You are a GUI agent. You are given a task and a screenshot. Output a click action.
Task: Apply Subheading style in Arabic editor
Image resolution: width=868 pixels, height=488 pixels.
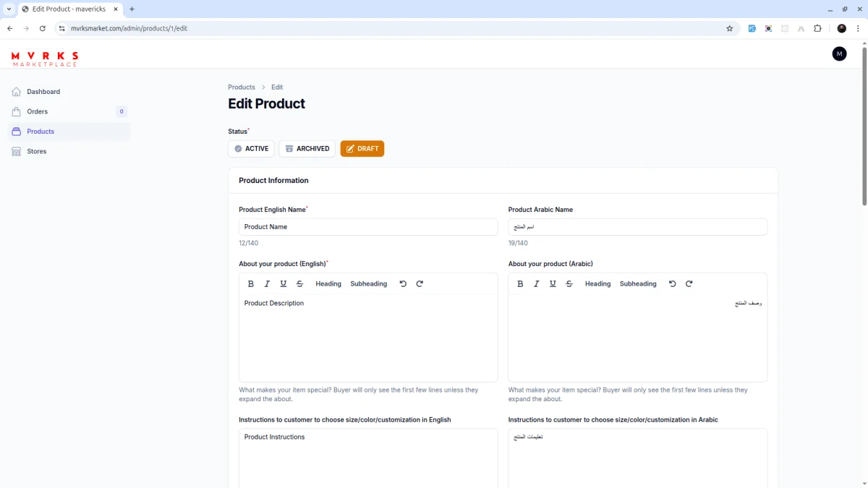638,284
